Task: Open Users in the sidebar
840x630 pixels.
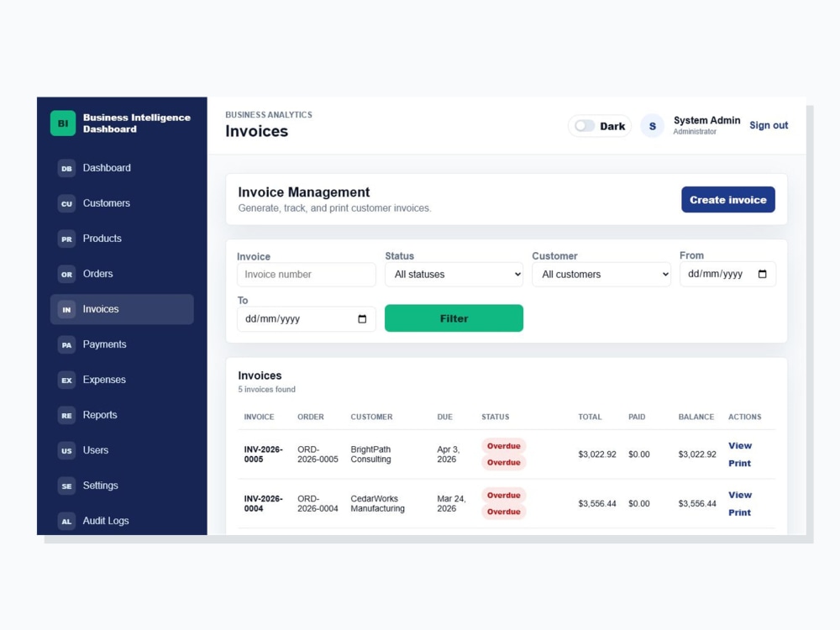Action: 122,450
